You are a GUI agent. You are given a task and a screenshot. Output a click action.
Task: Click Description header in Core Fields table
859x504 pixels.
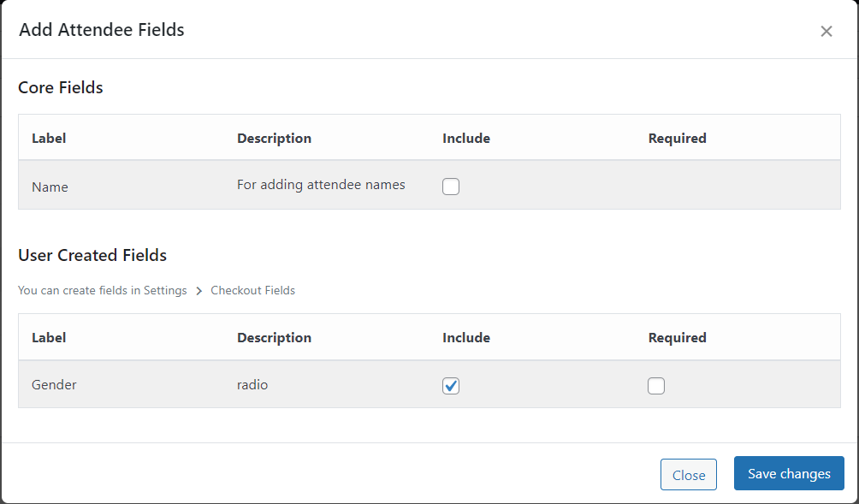tap(274, 139)
